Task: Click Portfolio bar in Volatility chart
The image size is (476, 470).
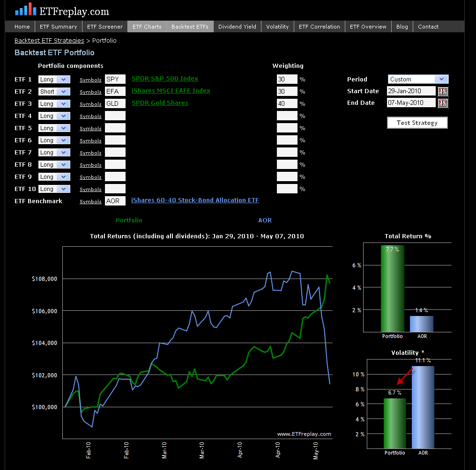Action: [394, 423]
